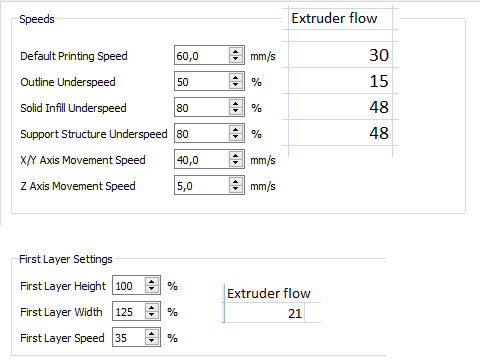The width and height of the screenshot is (501, 363).
Task: Increase First Layer Speed with up arrow
Action: coord(152,334)
